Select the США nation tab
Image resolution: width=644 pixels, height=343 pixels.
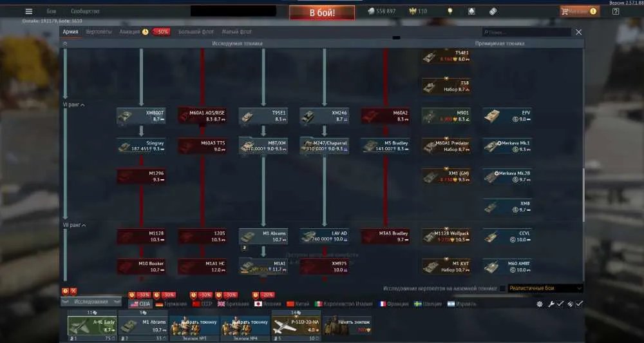click(x=140, y=304)
